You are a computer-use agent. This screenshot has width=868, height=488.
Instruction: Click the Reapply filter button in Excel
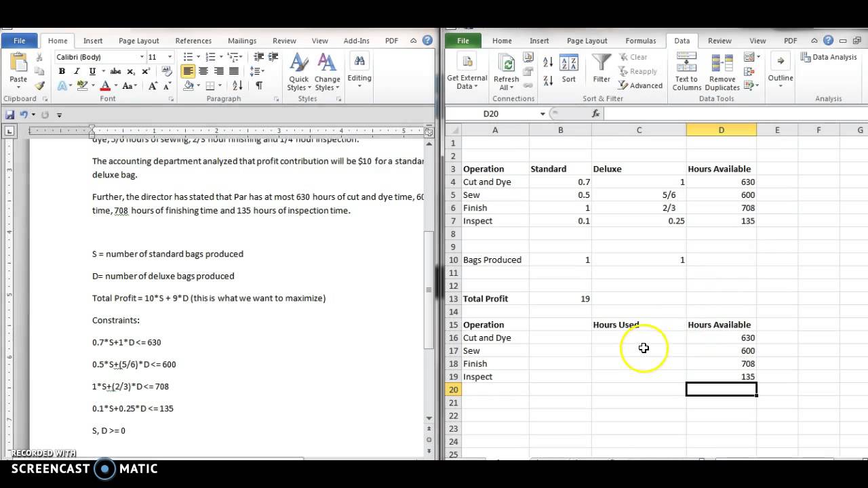click(637, 71)
